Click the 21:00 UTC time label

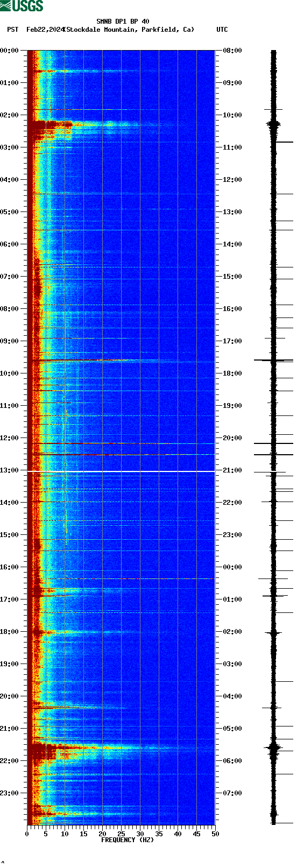232,470
